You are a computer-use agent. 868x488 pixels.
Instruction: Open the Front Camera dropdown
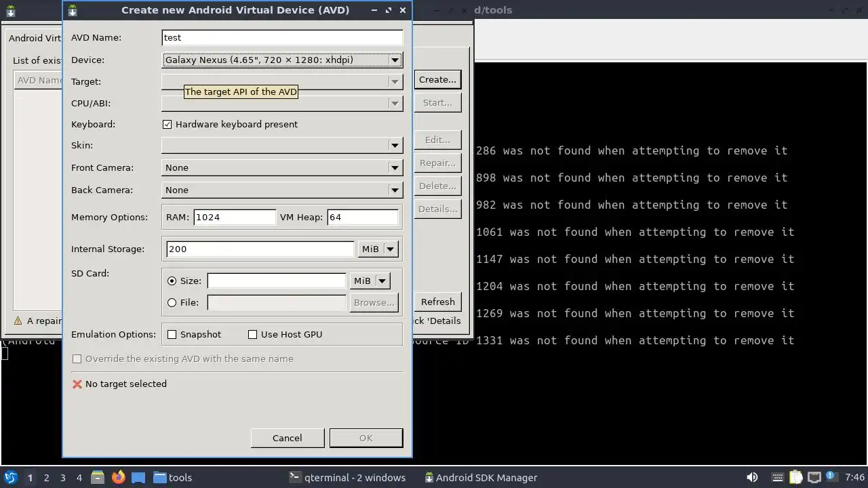282,167
